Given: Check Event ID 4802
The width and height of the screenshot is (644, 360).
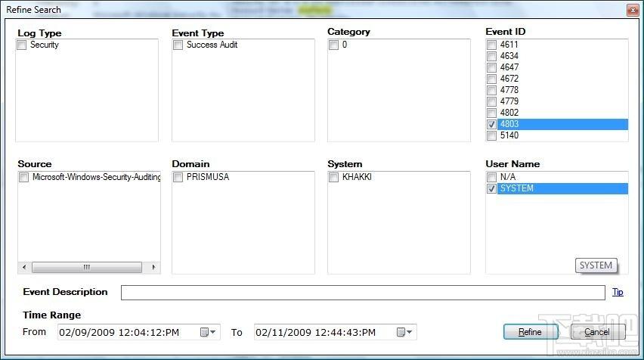Looking at the screenshot, I should (491, 113).
